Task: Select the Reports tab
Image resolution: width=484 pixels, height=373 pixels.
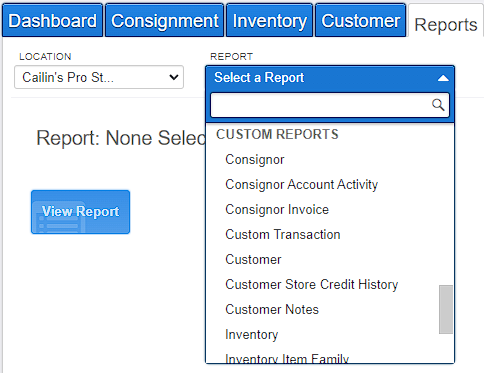Action: point(446,24)
